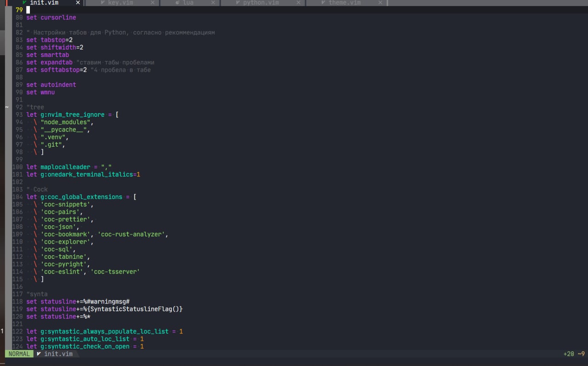Click the 'set wmnu' line
Image resolution: width=588 pixels, height=366 pixels.
40,92
